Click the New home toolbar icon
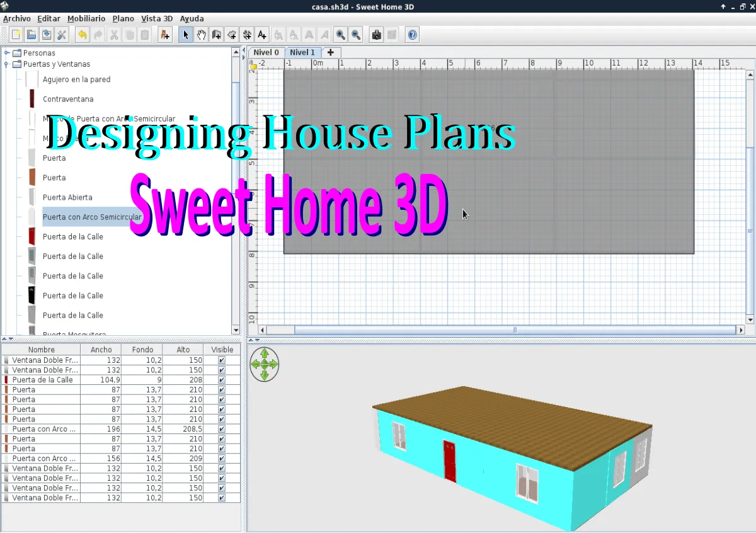The width and height of the screenshot is (756, 533). (x=16, y=35)
